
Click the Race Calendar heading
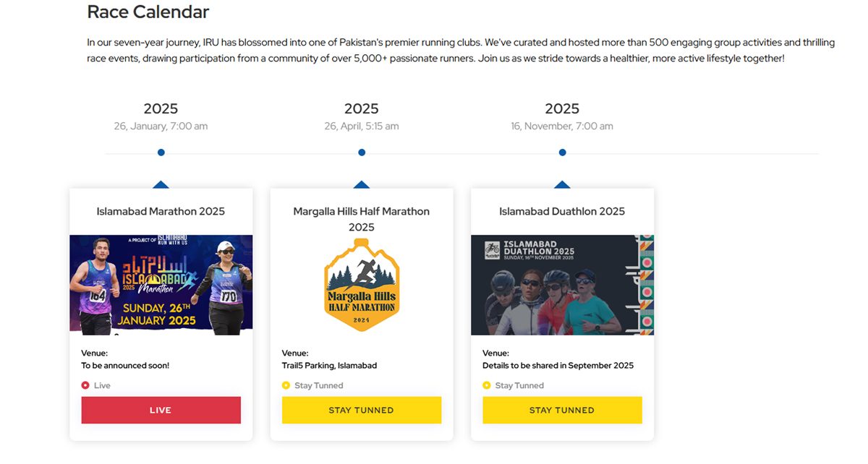point(148,12)
